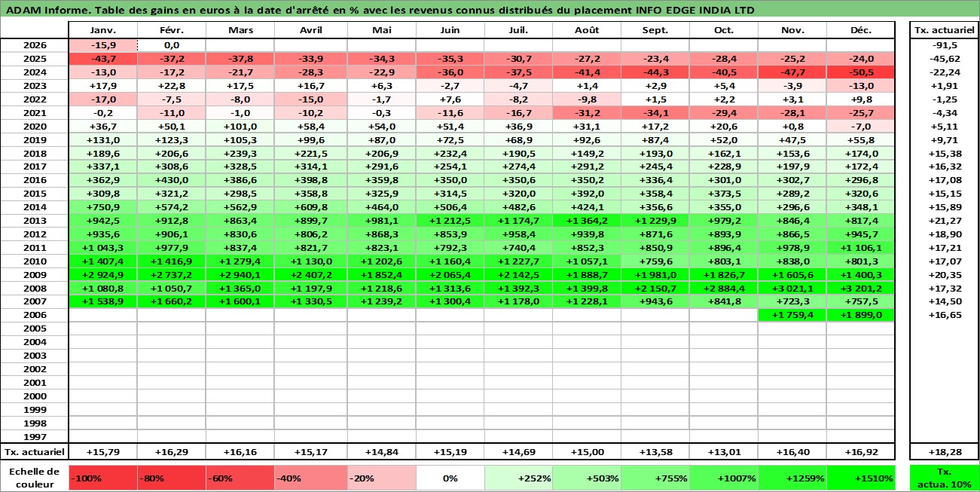The image size is (980, 492).
Task: Select the Déc. column header
Action: 861,30
